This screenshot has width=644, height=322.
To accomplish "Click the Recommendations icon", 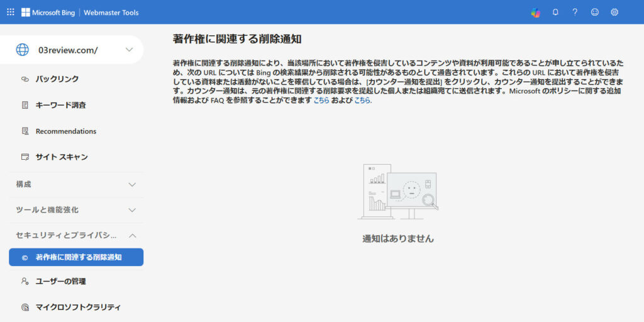I will pos(25,131).
